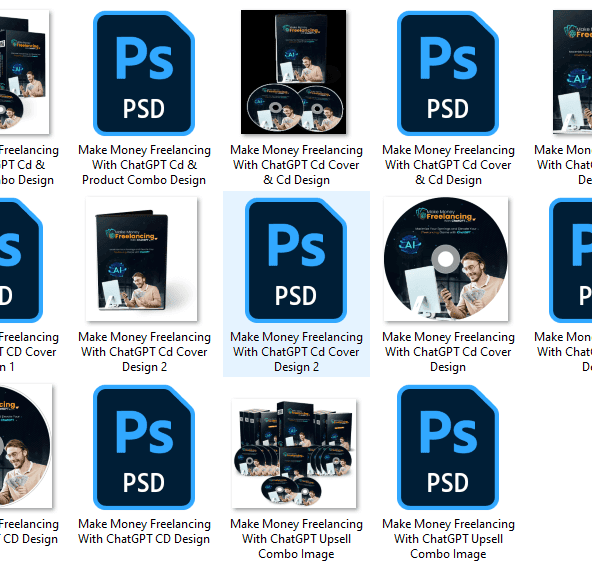Click the 'Cd Cover Design 2' label under the image preview
This screenshot has height=569, width=592.
pos(144,352)
